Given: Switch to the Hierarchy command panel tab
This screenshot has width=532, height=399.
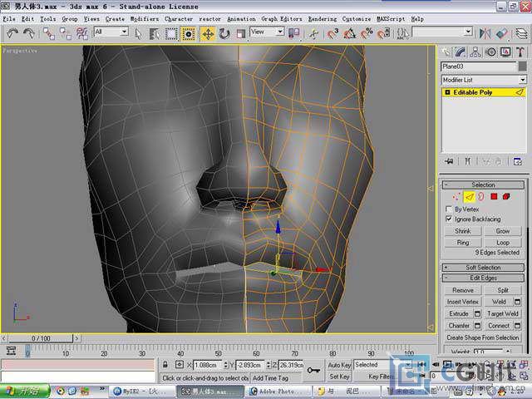Looking at the screenshot, I should point(475,52).
